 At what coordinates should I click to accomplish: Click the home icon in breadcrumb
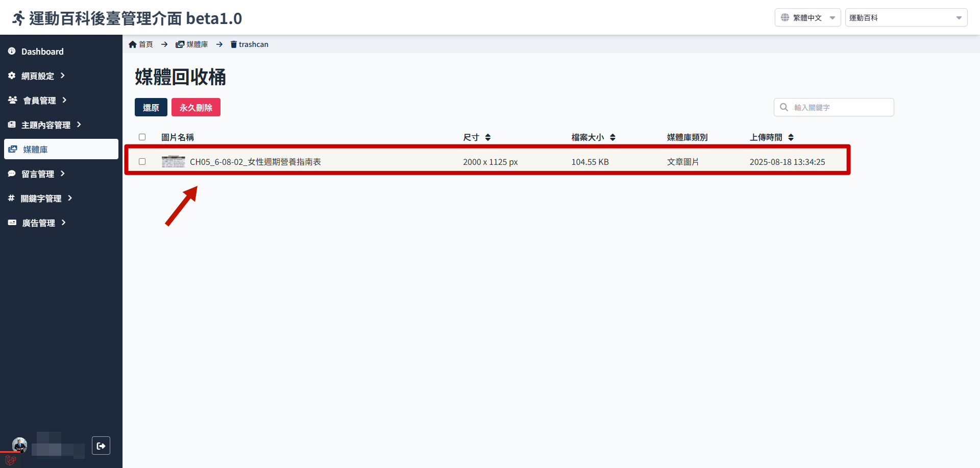click(x=133, y=44)
